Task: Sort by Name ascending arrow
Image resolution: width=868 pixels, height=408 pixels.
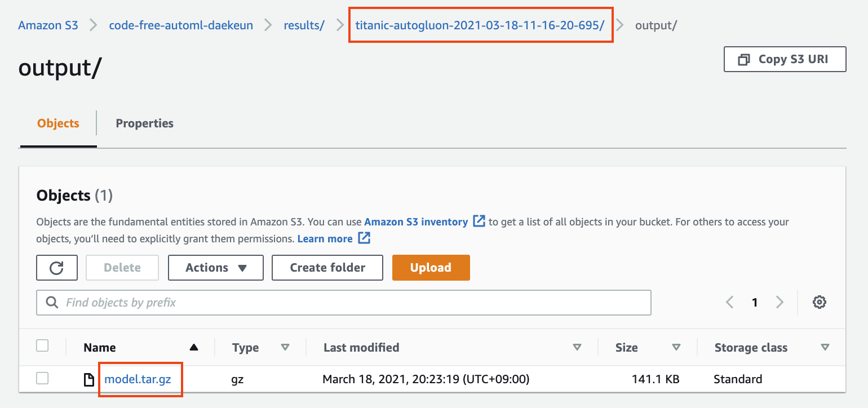Action: pyautogui.click(x=194, y=347)
